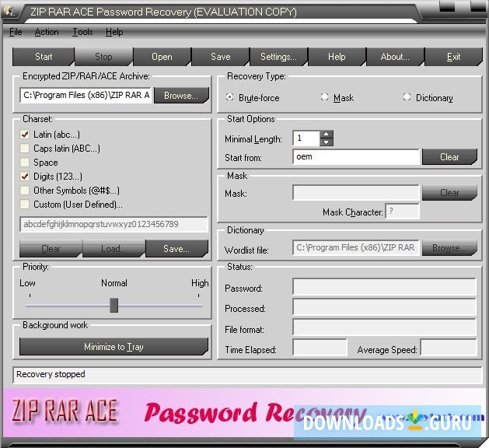Uncheck Latin (abc...) charset
The height and width of the screenshot is (448, 489).
pyautogui.click(x=25, y=135)
